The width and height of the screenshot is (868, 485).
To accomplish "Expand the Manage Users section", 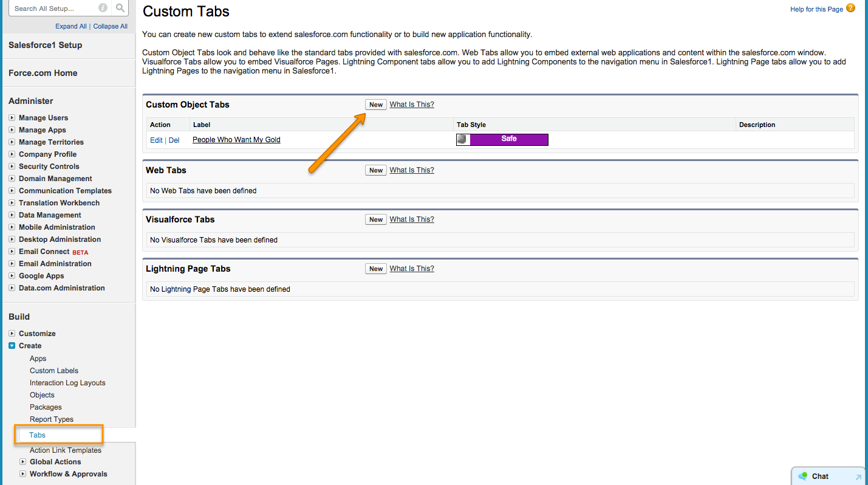I will [12, 118].
